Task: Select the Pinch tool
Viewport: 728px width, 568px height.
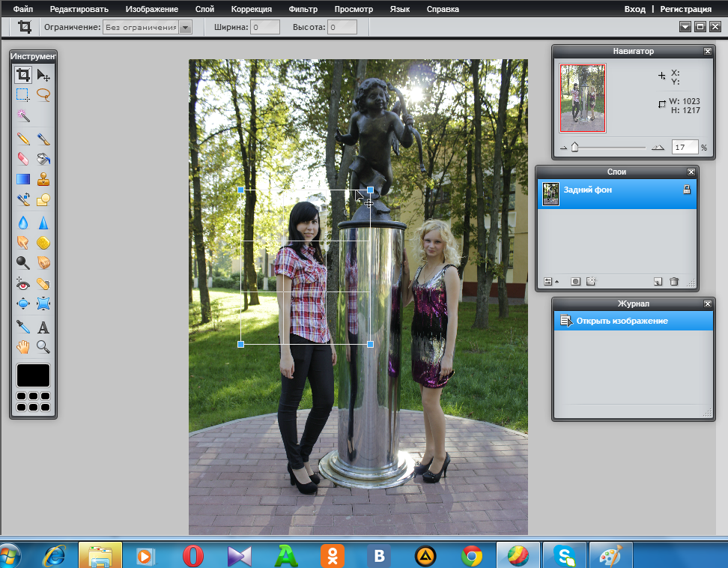Action: (x=43, y=303)
